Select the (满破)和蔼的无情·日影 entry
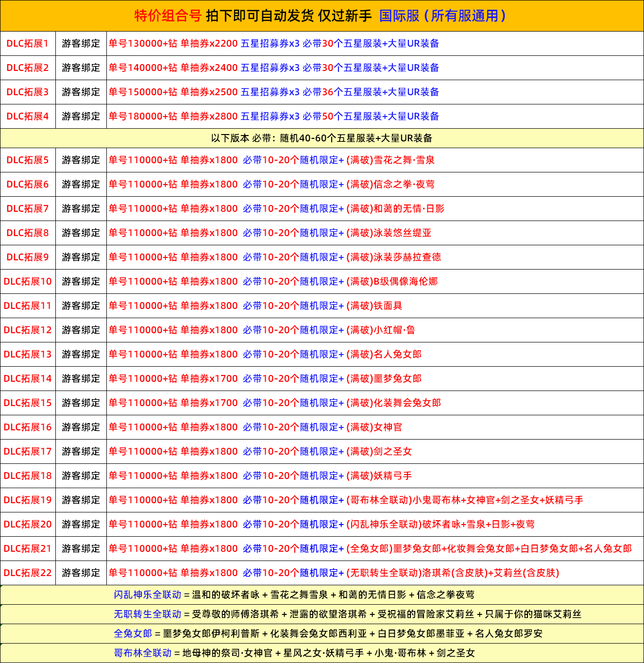The height and width of the screenshot is (663, 644). 395,209
